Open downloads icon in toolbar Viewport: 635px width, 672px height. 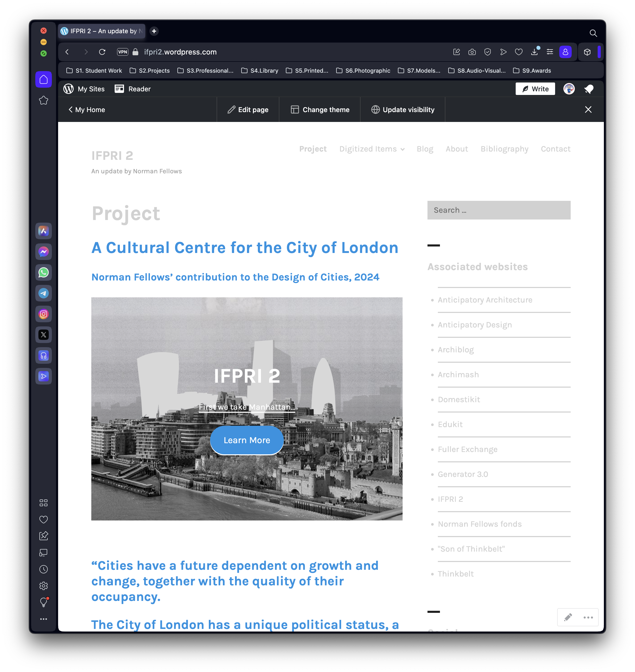(534, 52)
